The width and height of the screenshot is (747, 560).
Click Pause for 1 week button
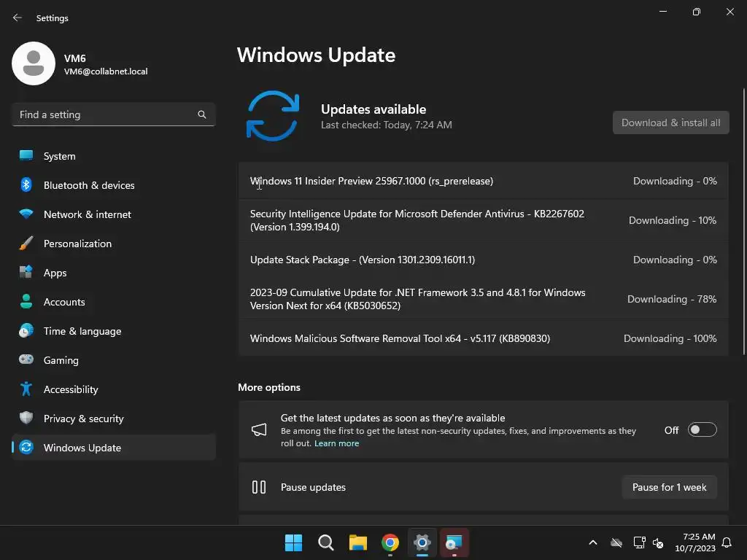670,487
